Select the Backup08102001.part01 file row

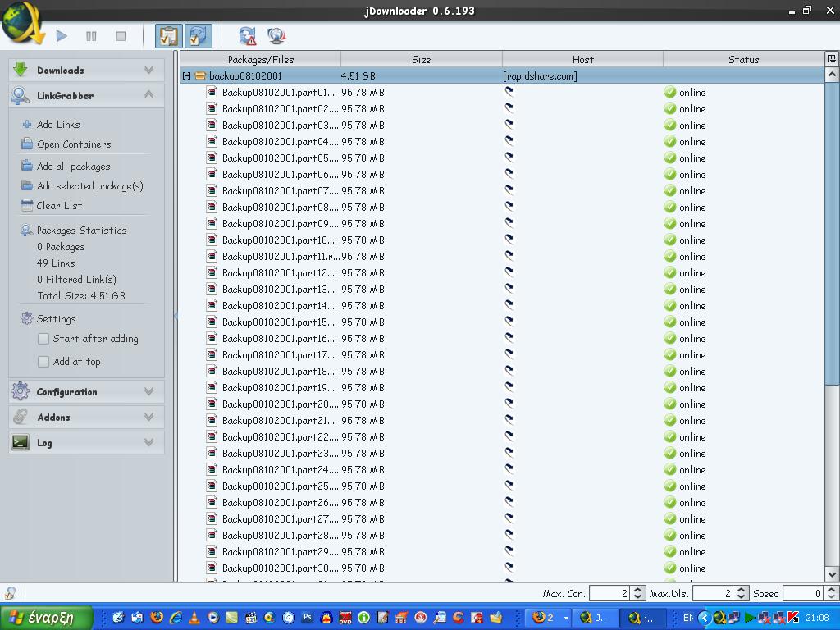503,92
